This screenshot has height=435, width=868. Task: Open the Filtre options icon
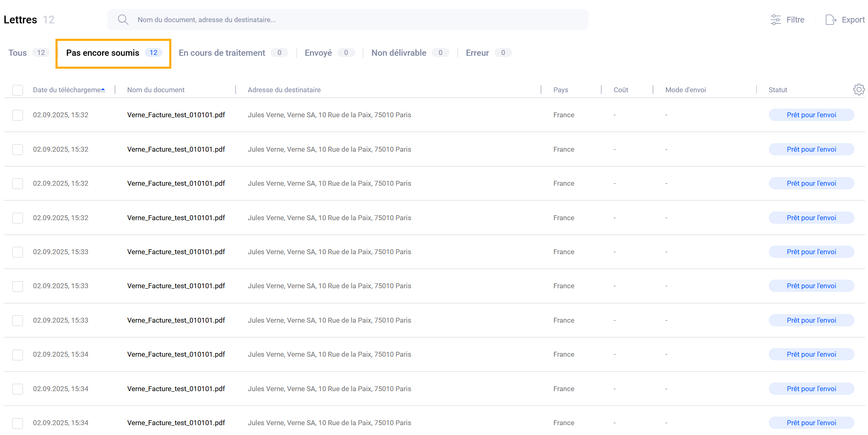click(775, 20)
